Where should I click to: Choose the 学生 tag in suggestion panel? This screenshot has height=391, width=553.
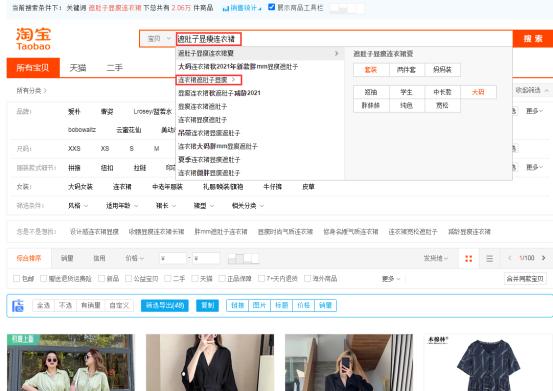click(407, 92)
